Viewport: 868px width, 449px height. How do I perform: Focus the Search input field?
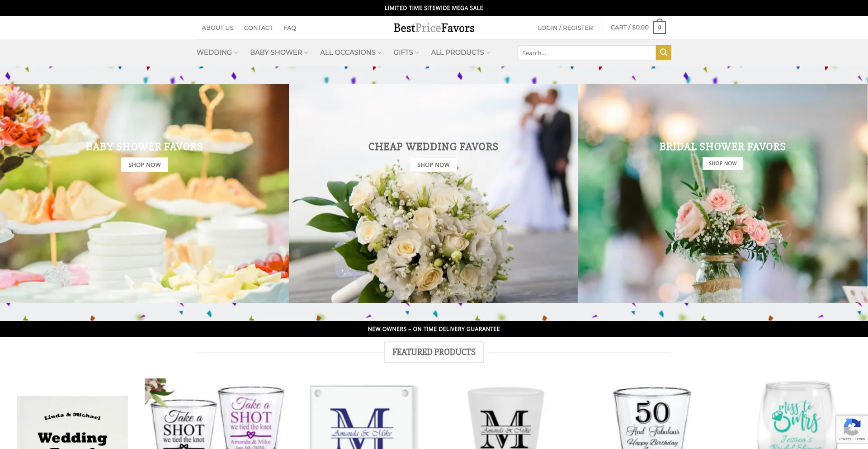(x=586, y=53)
